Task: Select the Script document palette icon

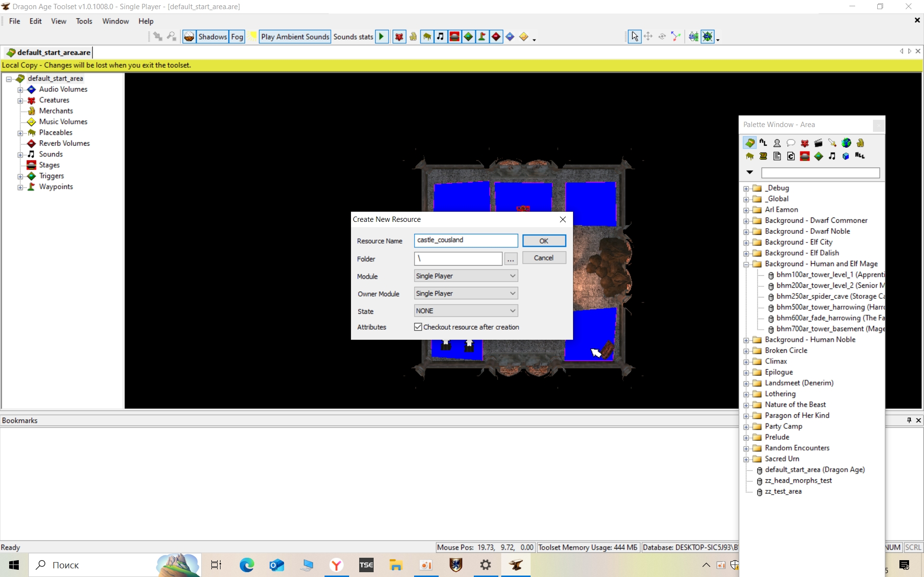Action: [x=777, y=156]
